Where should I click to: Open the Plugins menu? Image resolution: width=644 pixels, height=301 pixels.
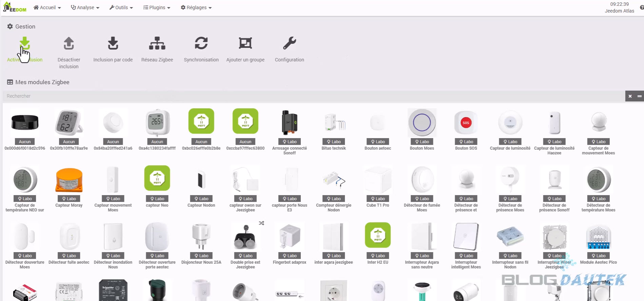pos(157,7)
